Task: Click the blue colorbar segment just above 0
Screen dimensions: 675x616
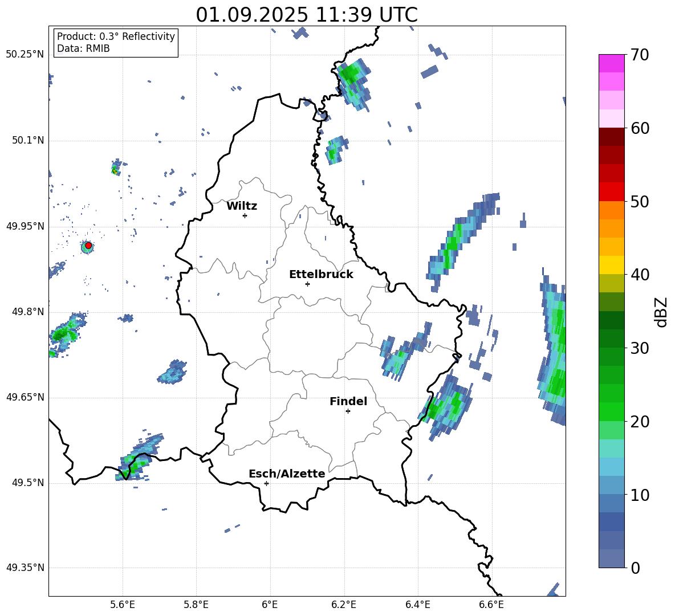Action: point(612,558)
